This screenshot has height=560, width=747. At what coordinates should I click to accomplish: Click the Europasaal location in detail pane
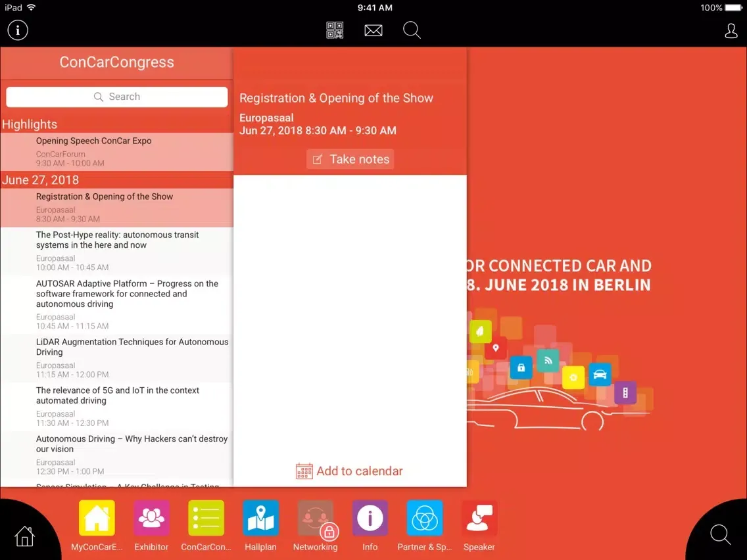coord(266,118)
